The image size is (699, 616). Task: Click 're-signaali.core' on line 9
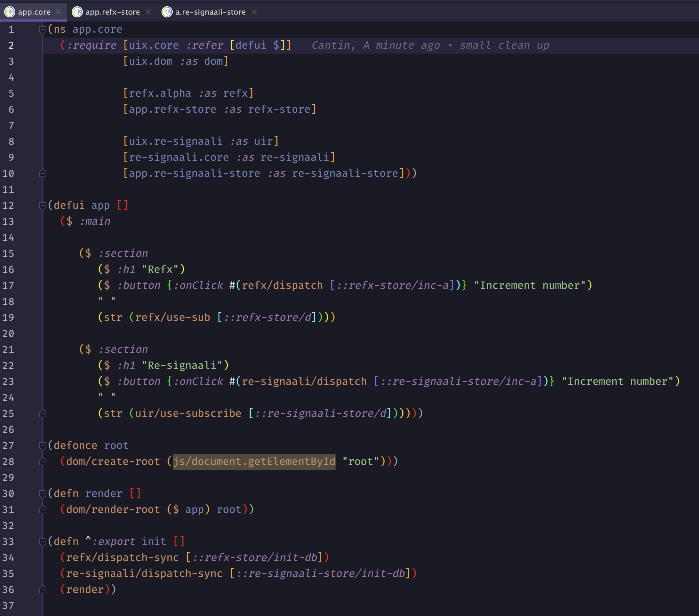pyautogui.click(x=179, y=157)
